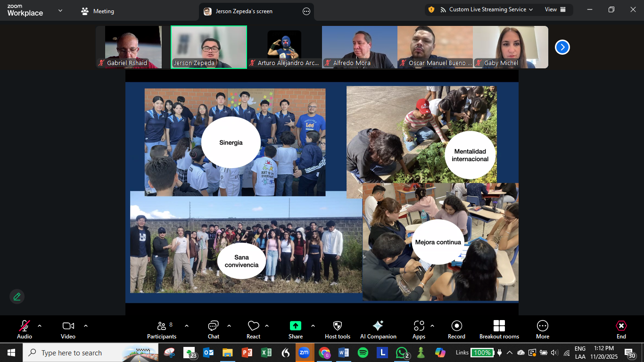Open Host tools shield icon
This screenshot has width=644, height=362.
[337, 329]
